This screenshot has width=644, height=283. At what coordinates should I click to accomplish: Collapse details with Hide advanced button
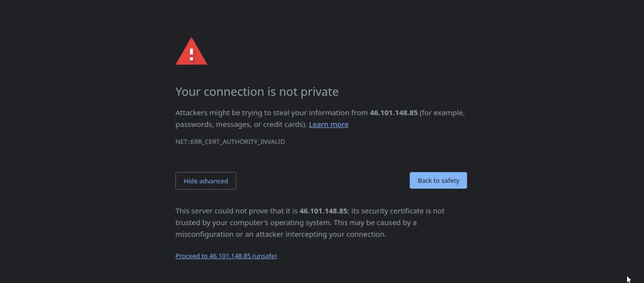pyautogui.click(x=206, y=181)
